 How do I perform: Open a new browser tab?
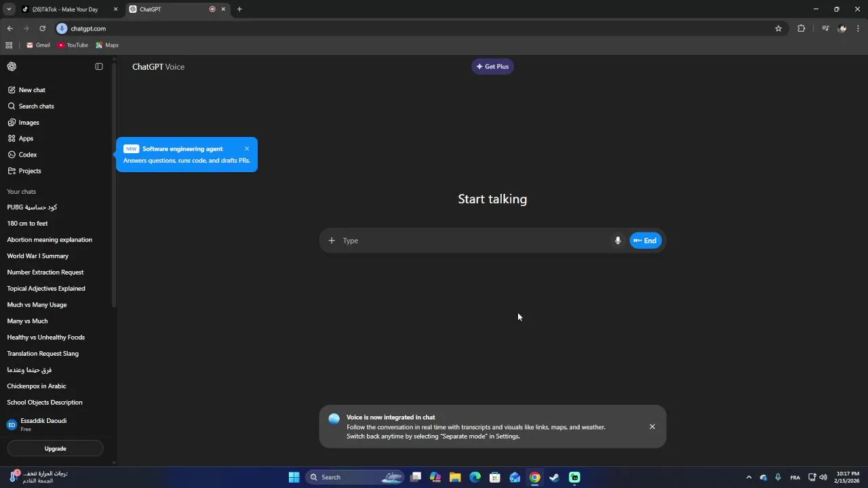[239, 9]
